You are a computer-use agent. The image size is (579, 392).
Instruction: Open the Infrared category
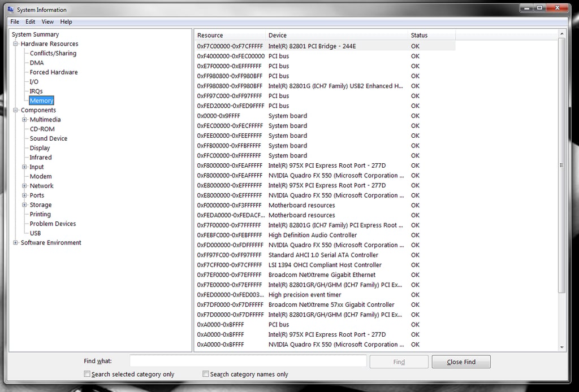click(x=41, y=158)
